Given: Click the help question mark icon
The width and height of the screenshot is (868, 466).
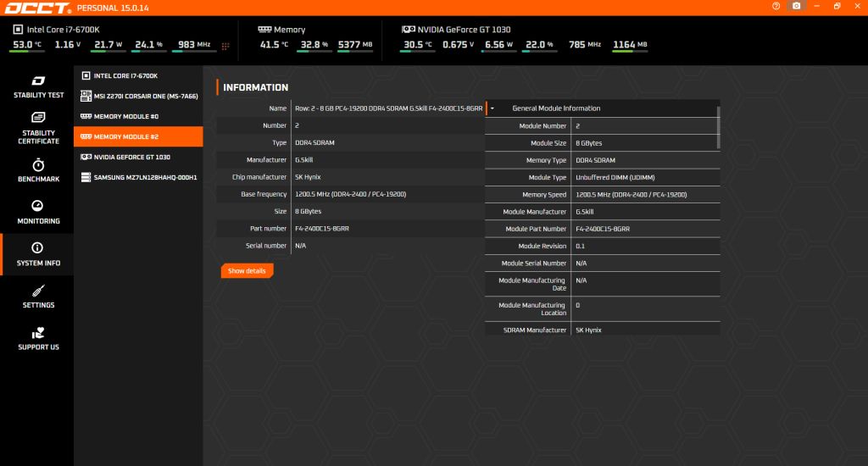Looking at the screenshot, I should point(776,6).
